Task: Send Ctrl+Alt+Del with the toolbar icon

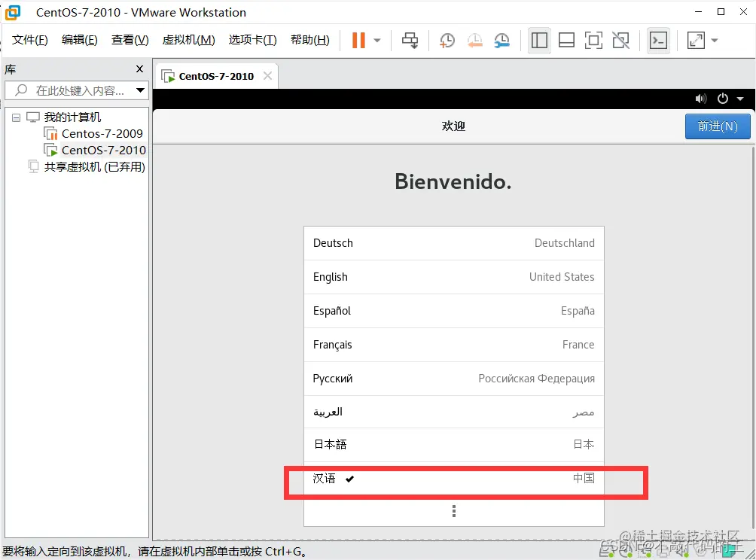Action: (x=410, y=41)
